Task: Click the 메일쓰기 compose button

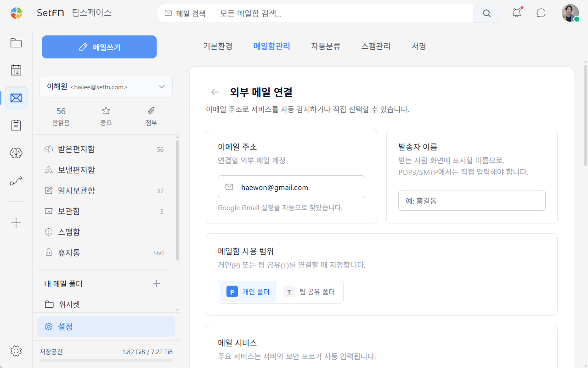Action: tap(99, 47)
